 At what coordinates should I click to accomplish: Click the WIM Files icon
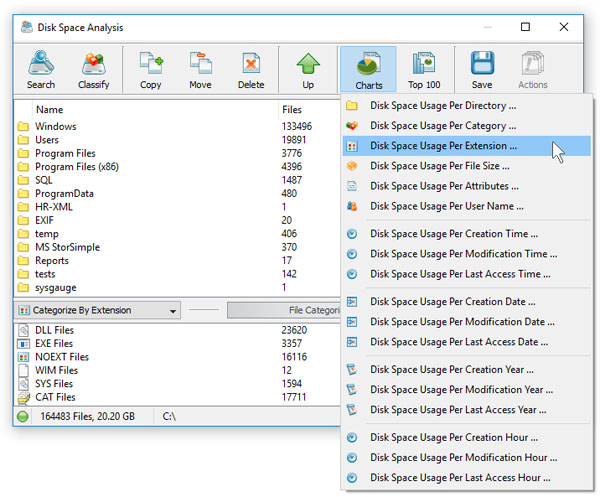[x=23, y=370]
